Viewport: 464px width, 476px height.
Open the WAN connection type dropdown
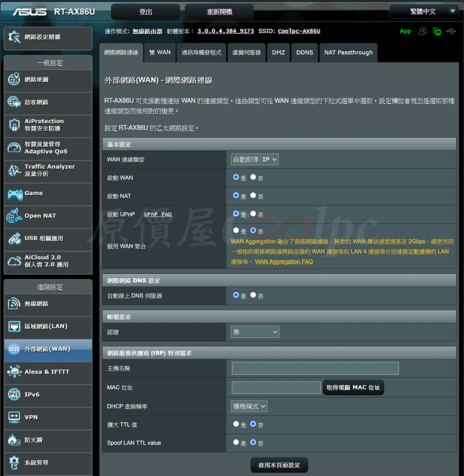[x=255, y=159]
